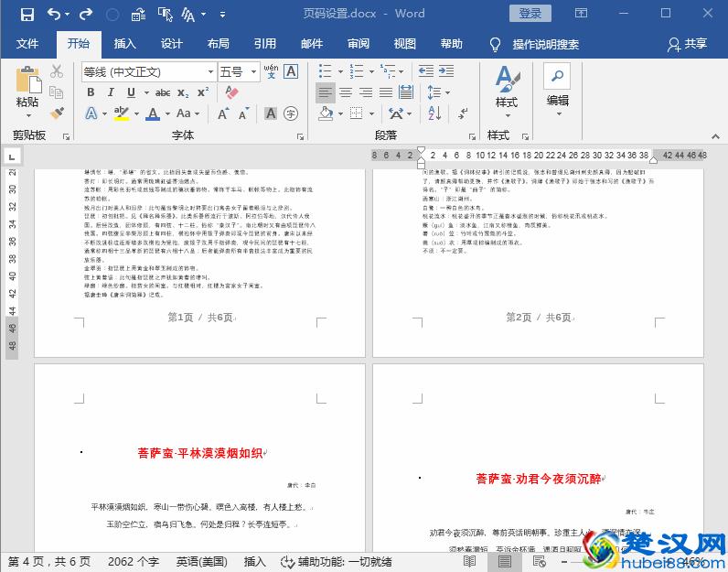Expand the multilevel list dropdown
The height and width of the screenshot is (572, 728).
click(401, 71)
